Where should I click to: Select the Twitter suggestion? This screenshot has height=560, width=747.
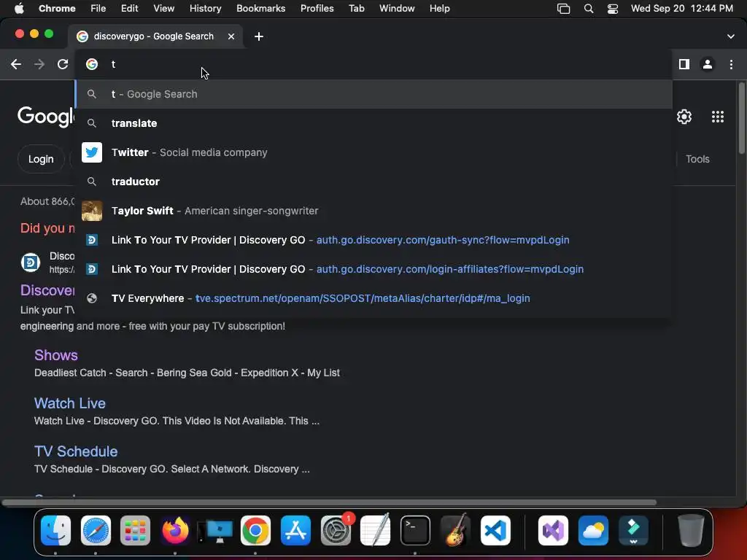374,152
